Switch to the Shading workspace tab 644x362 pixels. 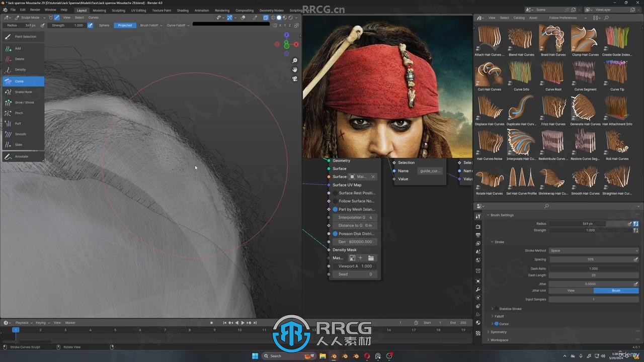point(183,10)
